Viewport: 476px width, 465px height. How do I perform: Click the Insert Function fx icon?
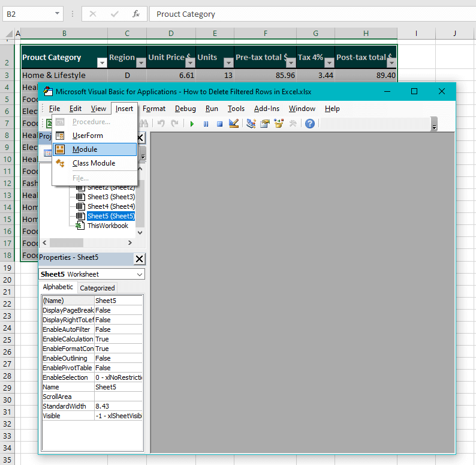pyautogui.click(x=135, y=14)
